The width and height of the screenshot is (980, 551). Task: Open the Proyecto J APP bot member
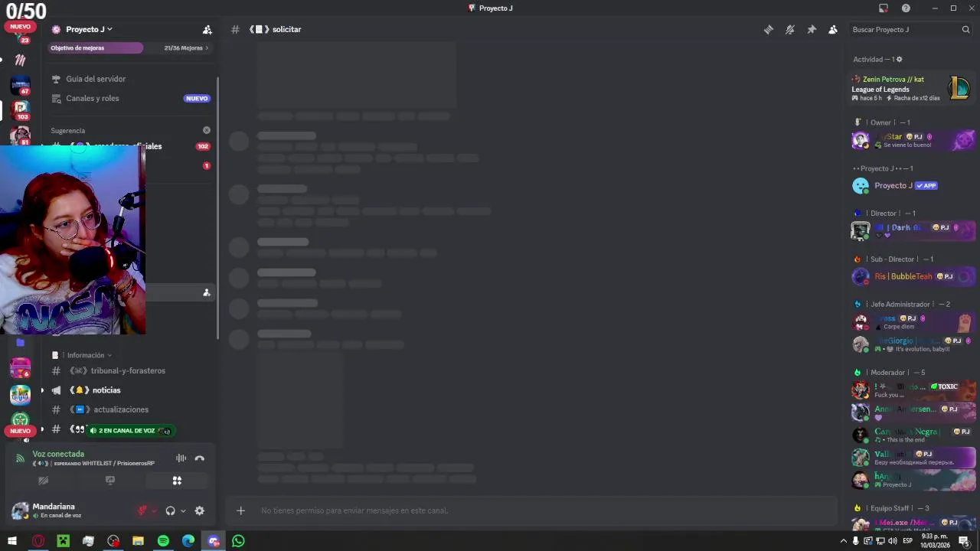(911, 185)
